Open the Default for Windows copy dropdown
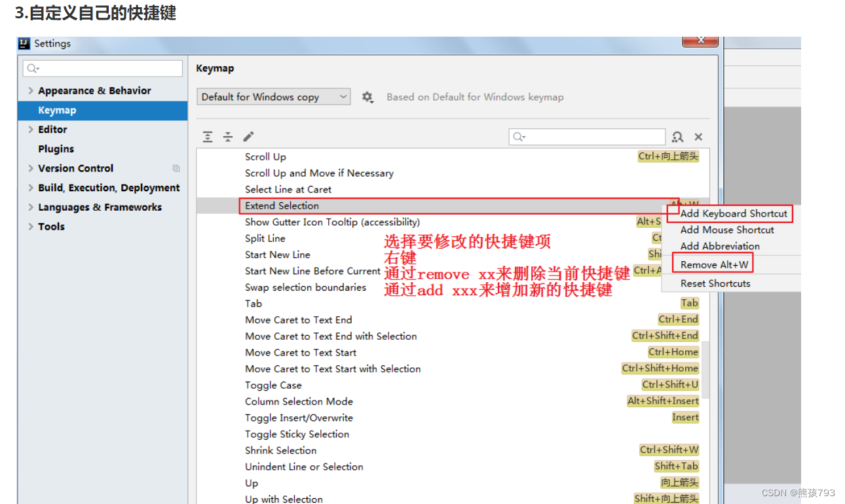The image size is (845, 504). tap(274, 97)
